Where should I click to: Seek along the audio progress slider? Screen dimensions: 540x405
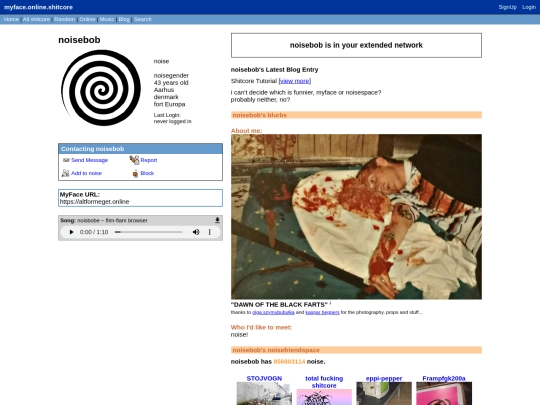click(x=149, y=232)
